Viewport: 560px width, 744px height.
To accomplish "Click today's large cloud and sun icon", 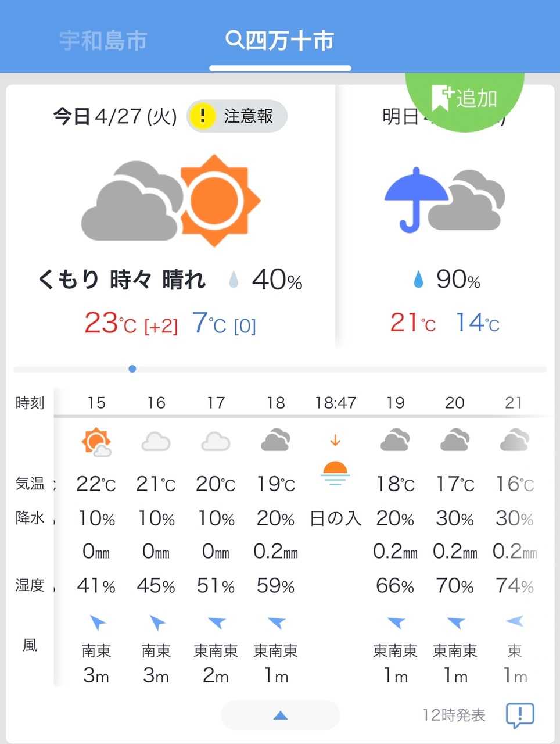I will pos(171,201).
